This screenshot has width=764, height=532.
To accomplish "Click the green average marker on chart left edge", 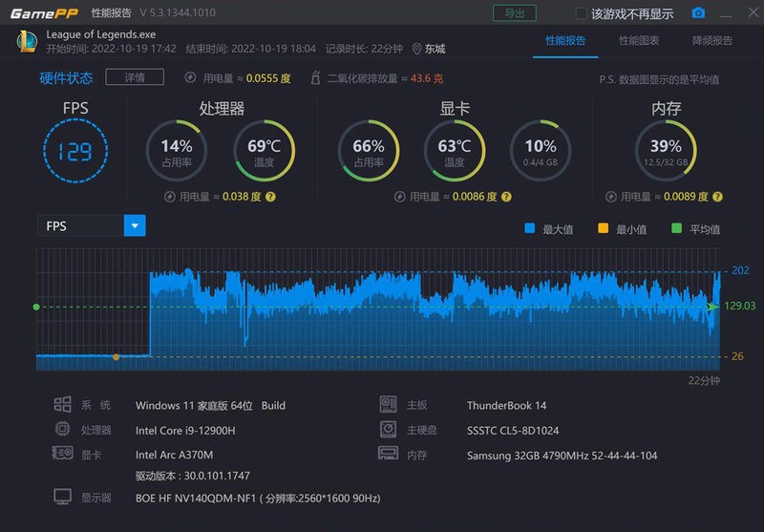I will (x=36, y=307).
